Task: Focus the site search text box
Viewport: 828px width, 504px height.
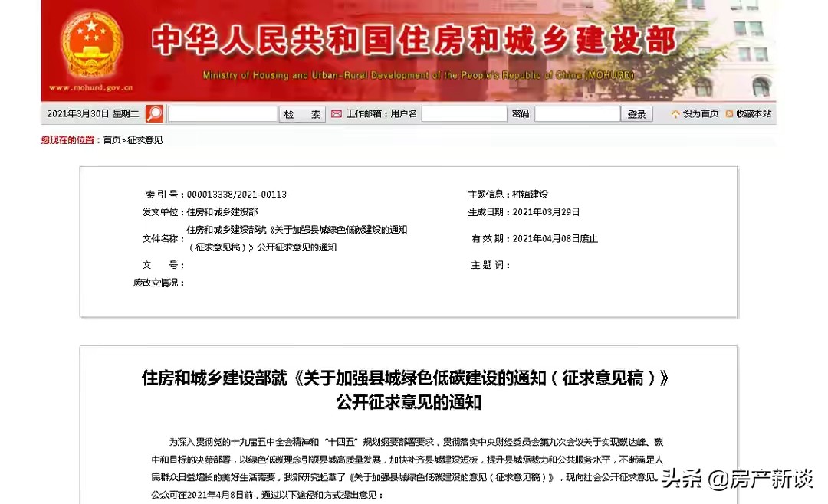Action: [x=222, y=114]
